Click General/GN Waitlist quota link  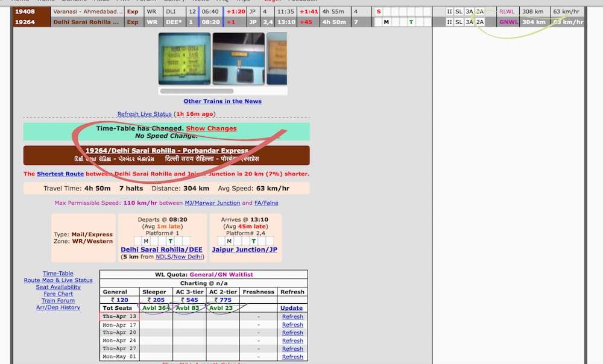[221, 274]
